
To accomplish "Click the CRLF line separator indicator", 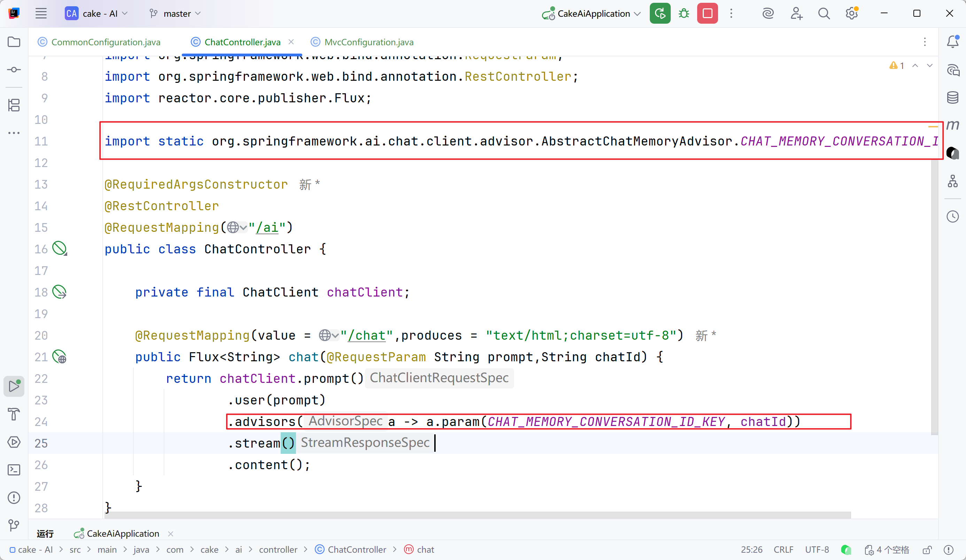I will 783,550.
